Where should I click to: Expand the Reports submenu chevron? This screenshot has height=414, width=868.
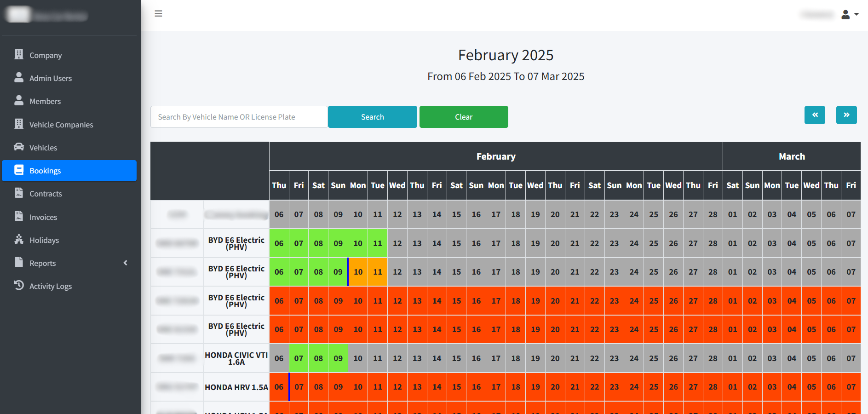(125, 263)
